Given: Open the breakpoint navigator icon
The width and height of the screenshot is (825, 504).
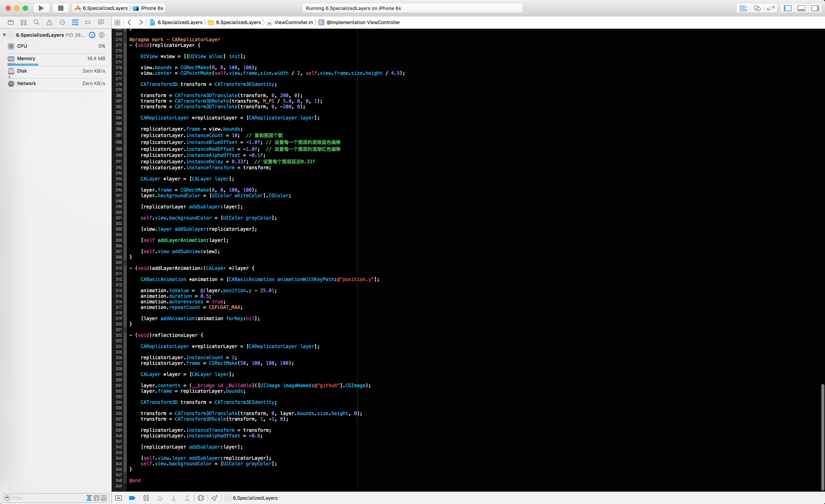Looking at the screenshot, I should coord(88,22).
